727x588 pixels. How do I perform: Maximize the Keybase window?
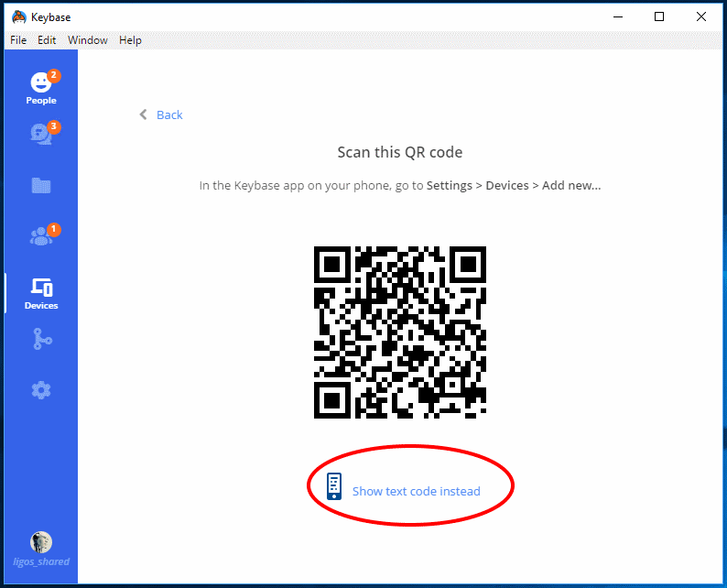pyautogui.click(x=659, y=16)
